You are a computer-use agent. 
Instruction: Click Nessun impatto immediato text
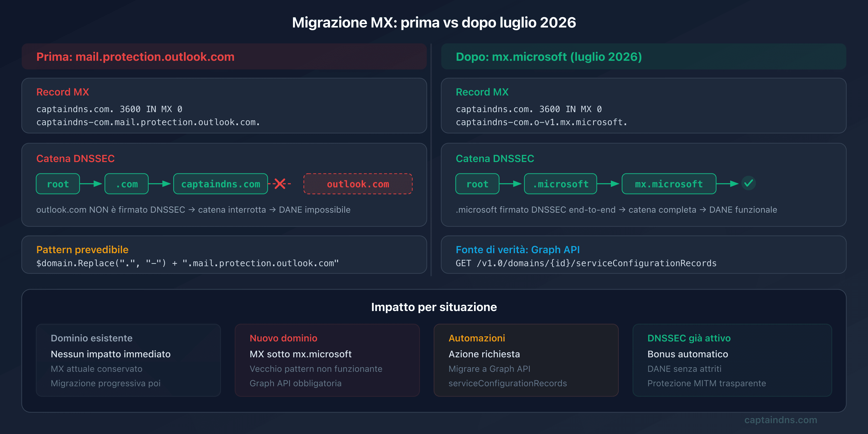coord(110,354)
